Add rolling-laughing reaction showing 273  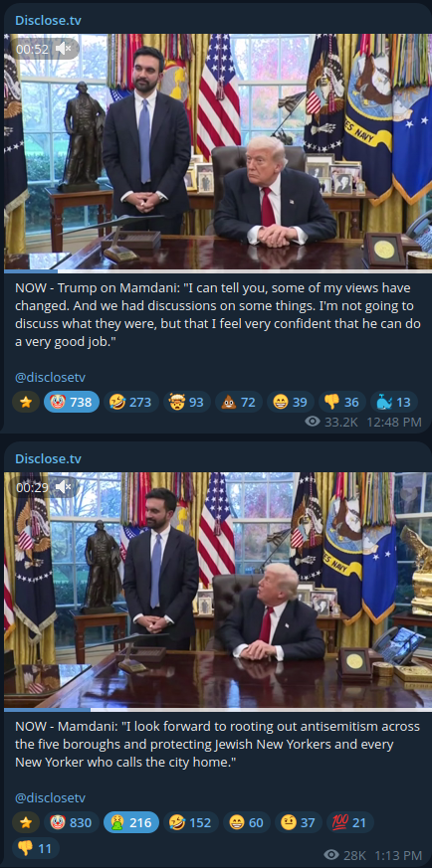131,402
